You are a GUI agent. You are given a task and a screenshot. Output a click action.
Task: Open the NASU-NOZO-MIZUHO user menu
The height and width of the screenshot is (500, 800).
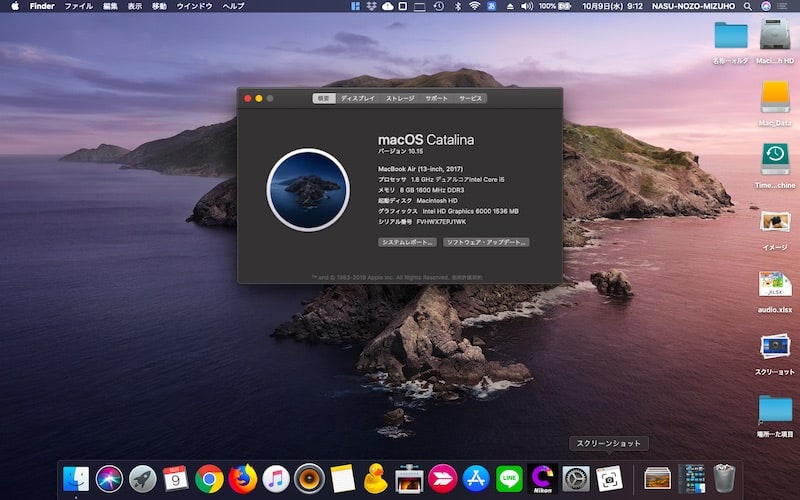point(693,6)
